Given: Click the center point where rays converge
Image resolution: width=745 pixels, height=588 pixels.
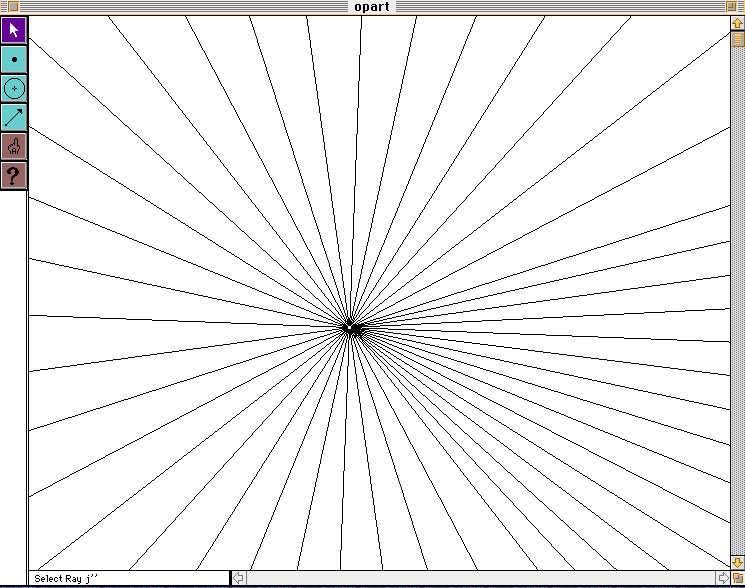Looking at the screenshot, I should (x=350, y=327).
